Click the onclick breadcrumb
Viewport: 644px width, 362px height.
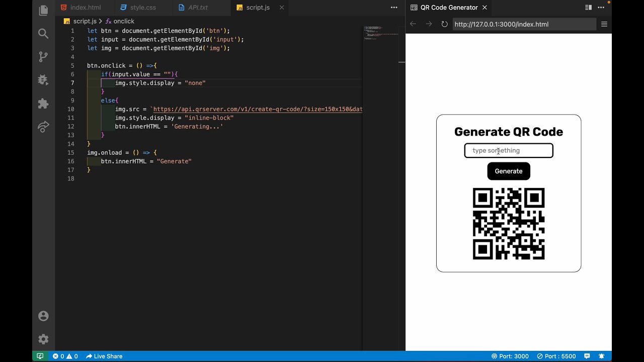(x=120, y=21)
